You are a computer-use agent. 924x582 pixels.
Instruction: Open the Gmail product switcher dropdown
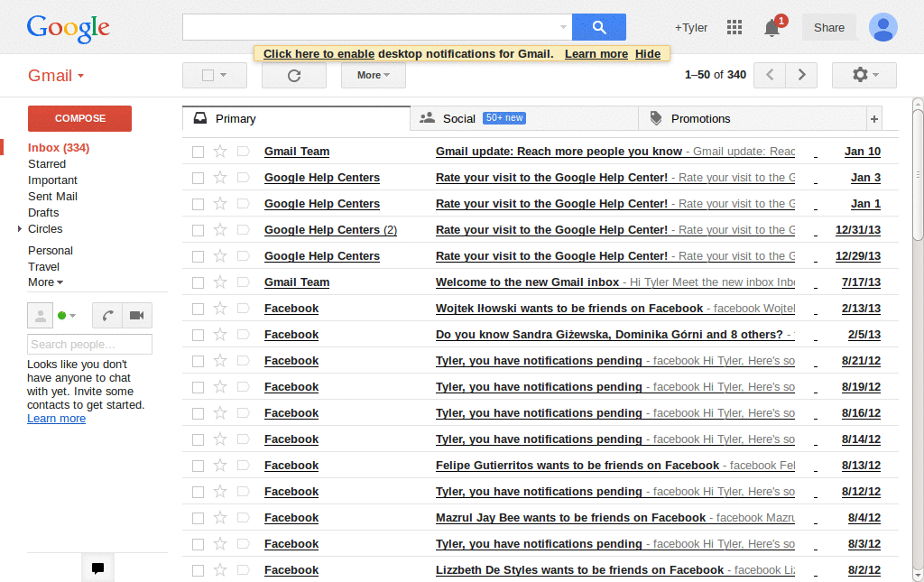pos(56,76)
